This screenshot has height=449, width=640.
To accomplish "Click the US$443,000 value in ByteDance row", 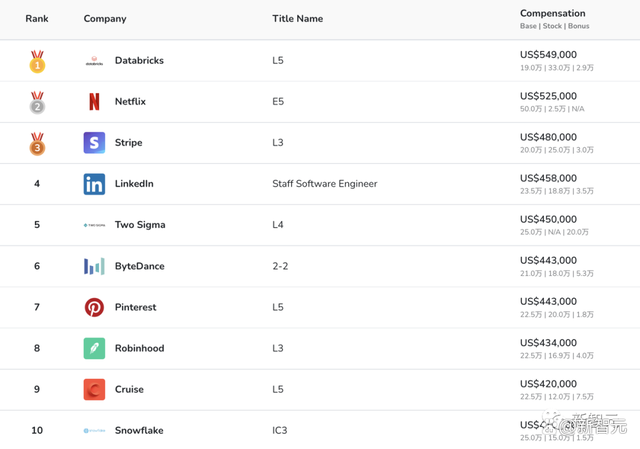I will 548,260.
